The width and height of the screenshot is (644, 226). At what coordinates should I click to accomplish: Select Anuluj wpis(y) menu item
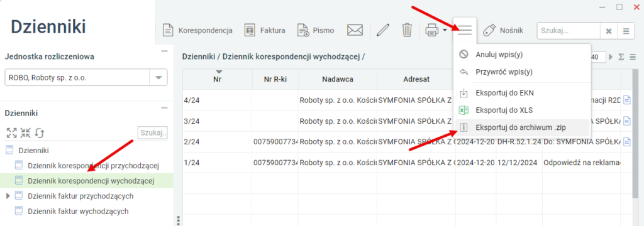click(x=522, y=54)
